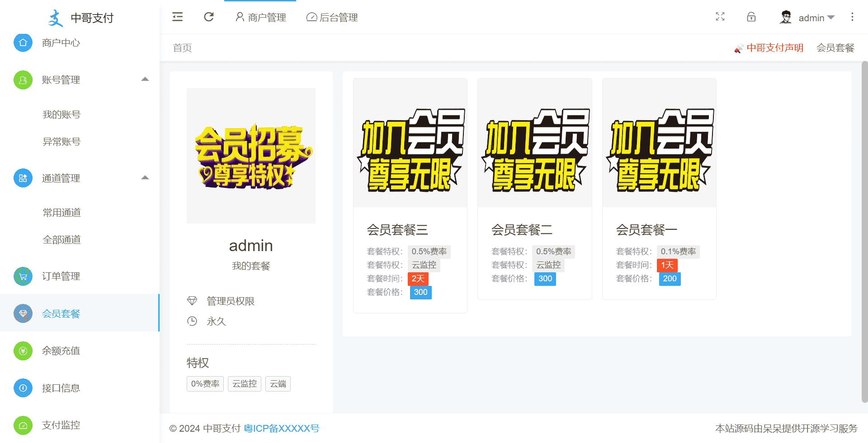Open the 接口信息 sidebar item

tap(61, 388)
